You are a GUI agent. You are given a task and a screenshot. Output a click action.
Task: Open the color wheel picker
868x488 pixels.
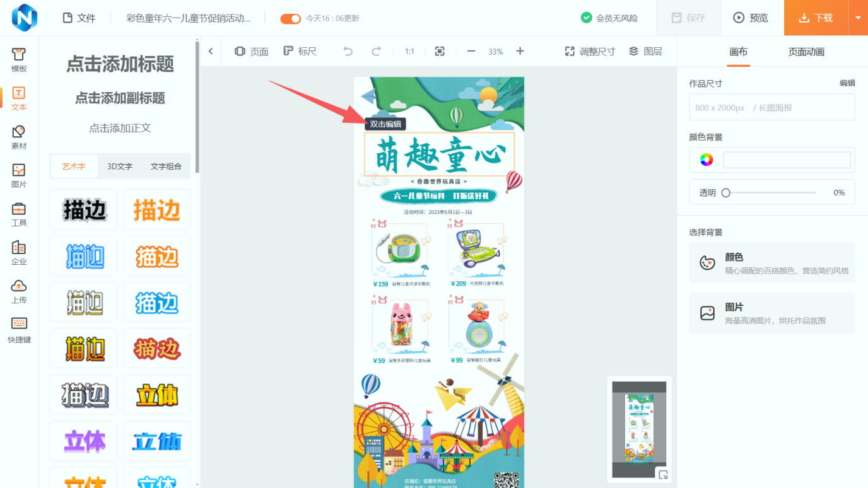707,160
